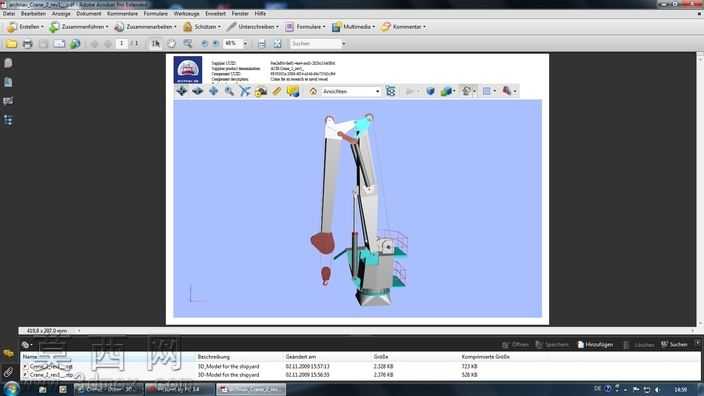Screen dimensions: 704x396
Task: Click the add 3D comment icon
Action: click(293, 92)
